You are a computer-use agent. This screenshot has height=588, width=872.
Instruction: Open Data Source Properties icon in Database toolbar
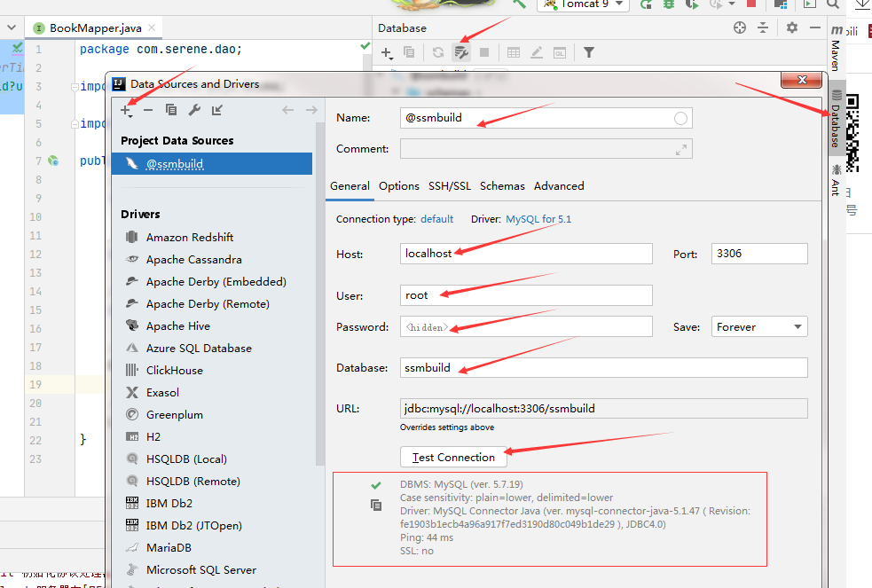[461, 52]
